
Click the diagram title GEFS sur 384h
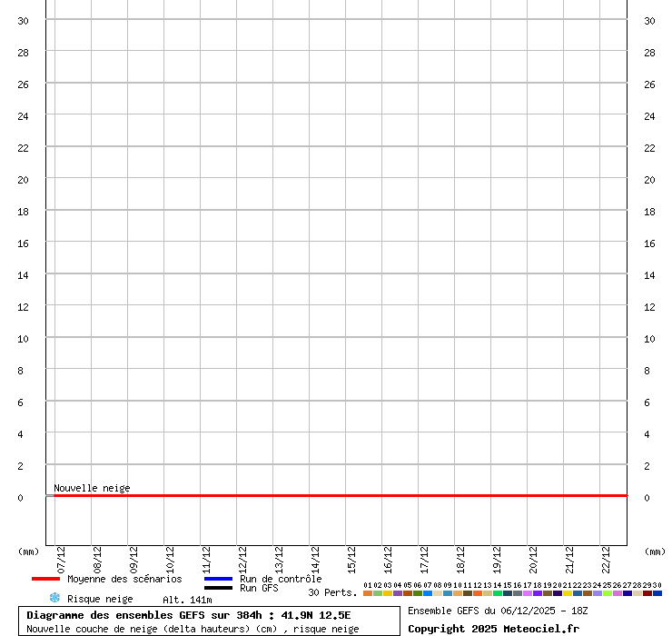pyautogui.click(x=189, y=615)
